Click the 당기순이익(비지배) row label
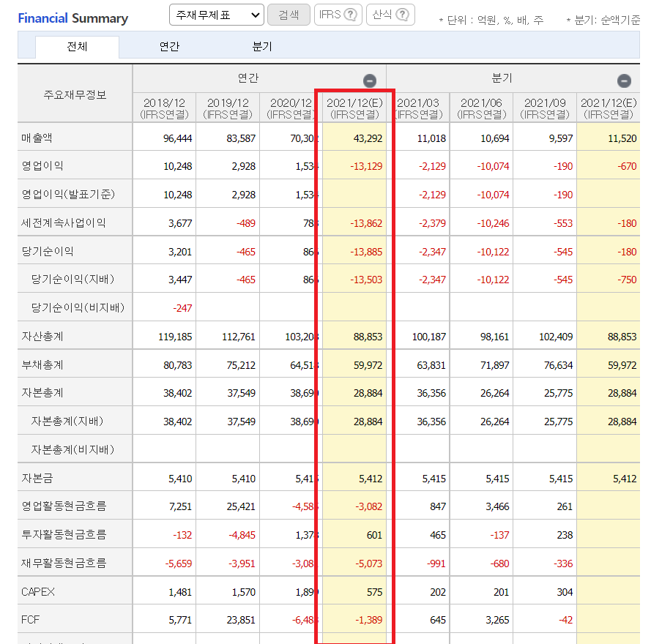 point(78,308)
